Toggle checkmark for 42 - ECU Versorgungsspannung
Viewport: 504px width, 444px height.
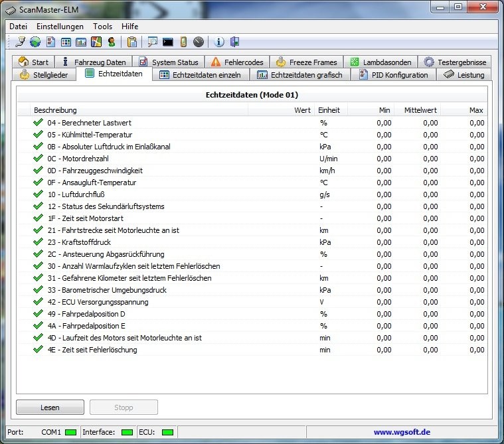(38, 302)
